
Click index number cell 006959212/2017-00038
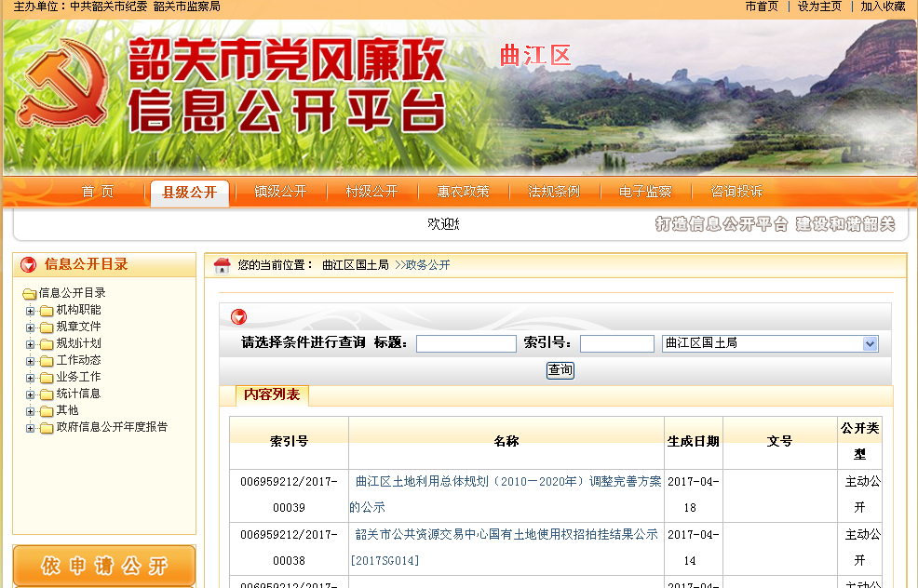click(x=290, y=548)
